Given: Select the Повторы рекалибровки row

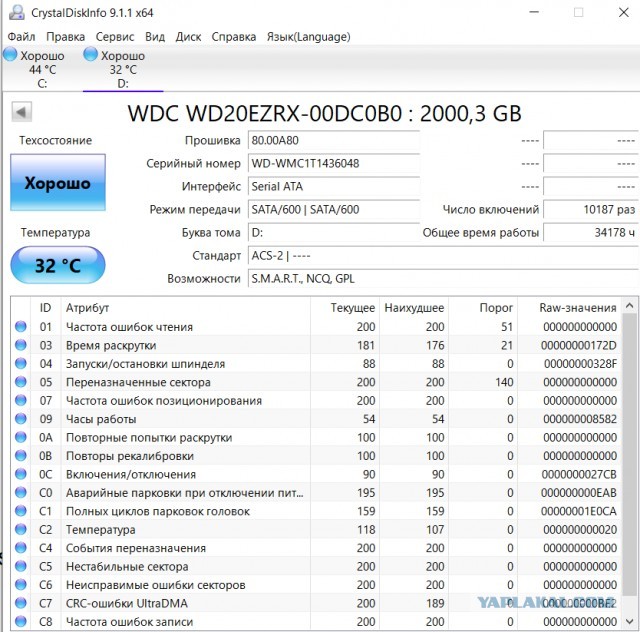Looking at the screenshot, I should point(316,456).
